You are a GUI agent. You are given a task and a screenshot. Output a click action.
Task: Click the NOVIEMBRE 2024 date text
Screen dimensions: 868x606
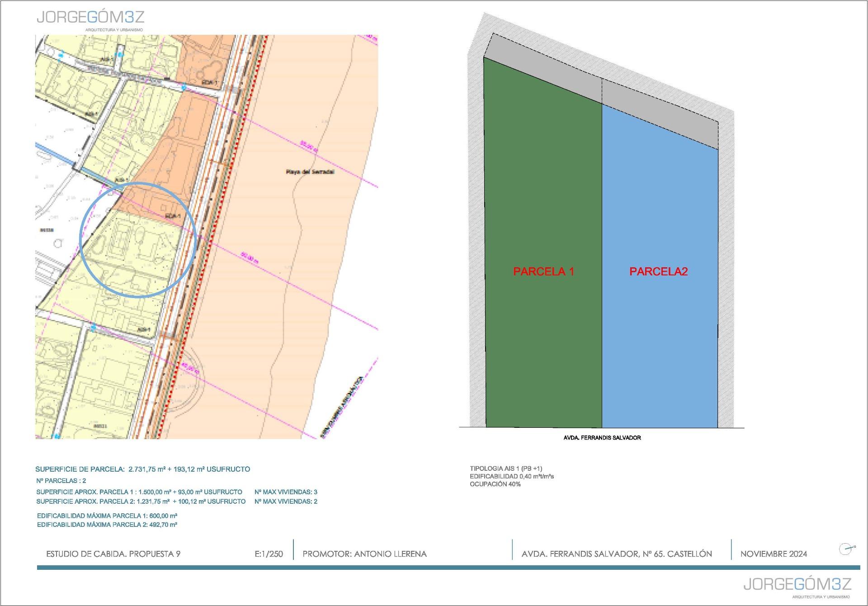point(774,554)
